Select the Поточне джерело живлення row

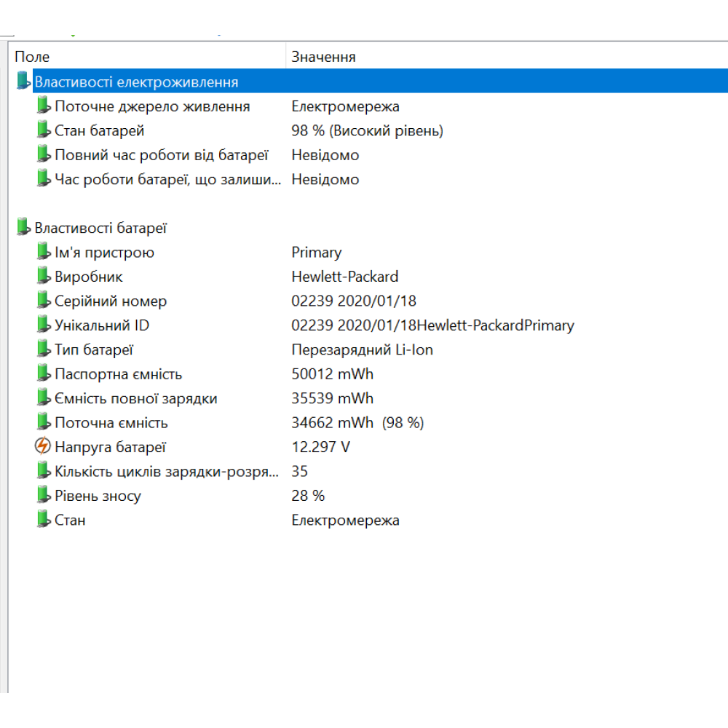pyautogui.click(x=152, y=106)
